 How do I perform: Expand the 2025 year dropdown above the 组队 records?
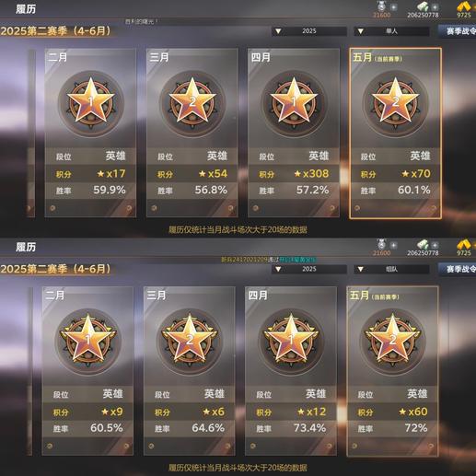(x=309, y=269)
